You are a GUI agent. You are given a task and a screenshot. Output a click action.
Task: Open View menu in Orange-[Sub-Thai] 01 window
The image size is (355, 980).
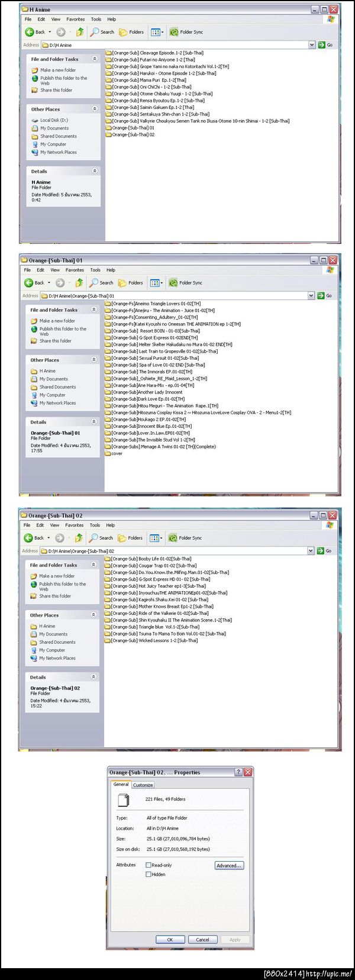(x=55, y=270)
